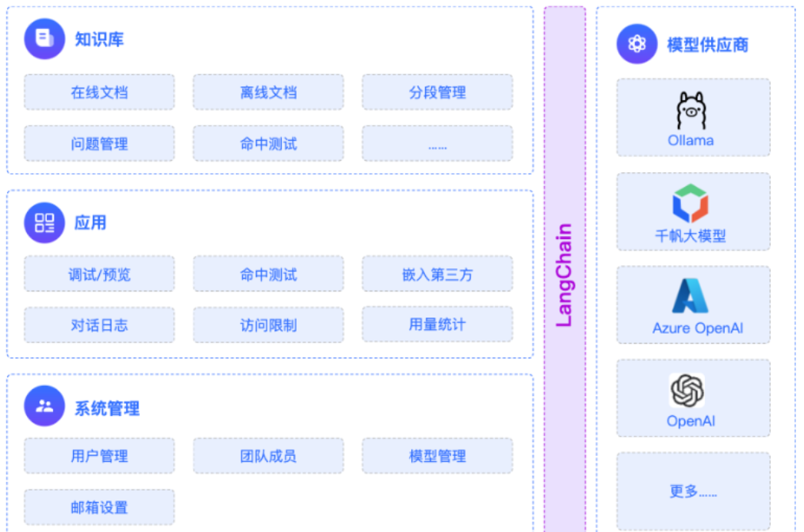The width and height of the screenshot is (804, 532).
Task: Click the vertical LangChain bar
Action: 564,269
